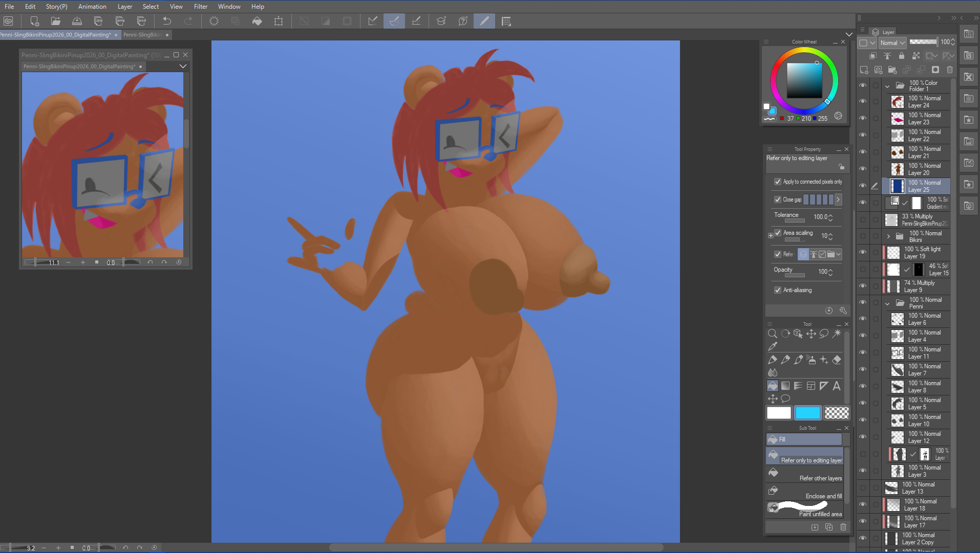Click the cyan sub drawing color swatch
The image size is (980, 553).
(x=807, y=413)
